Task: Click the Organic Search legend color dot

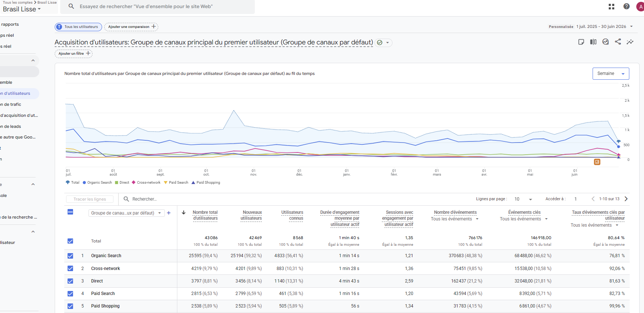Action: point(84,183)
